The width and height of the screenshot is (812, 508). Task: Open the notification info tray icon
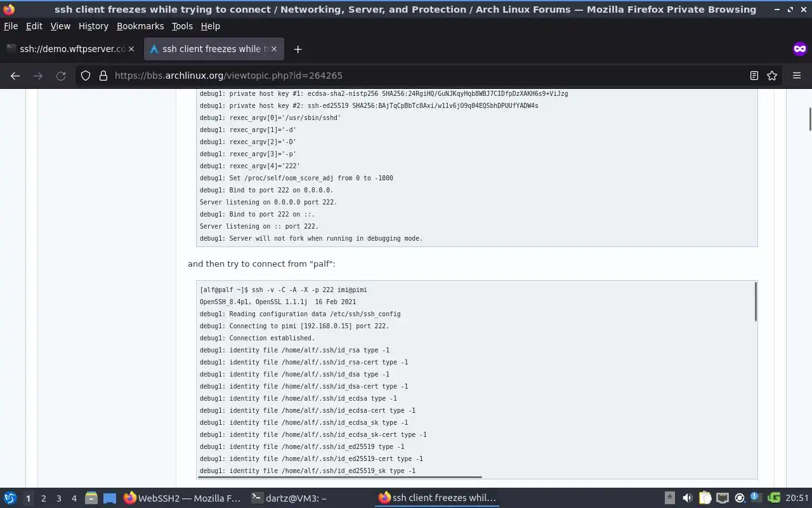(756, 498)
